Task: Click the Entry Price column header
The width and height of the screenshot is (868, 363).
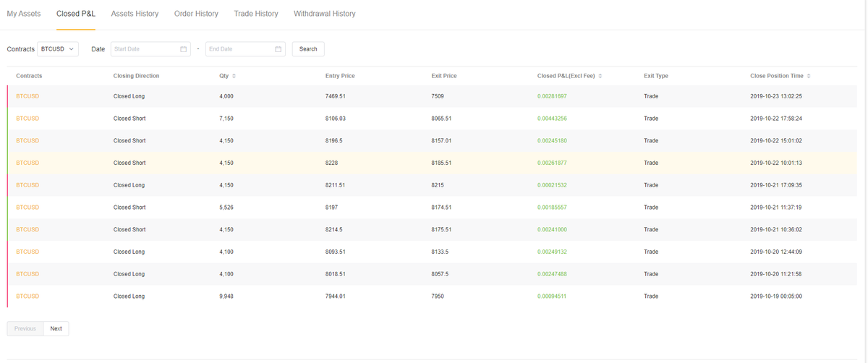Action: click(x=340, y=76)
